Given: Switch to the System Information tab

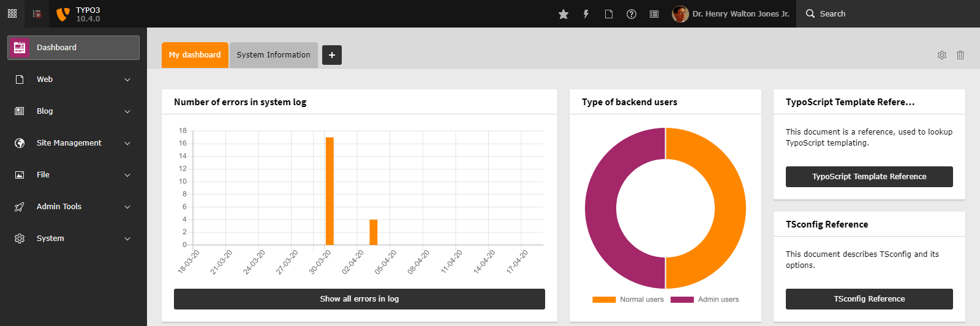Looking at the screenshot, I should point(274,55).
